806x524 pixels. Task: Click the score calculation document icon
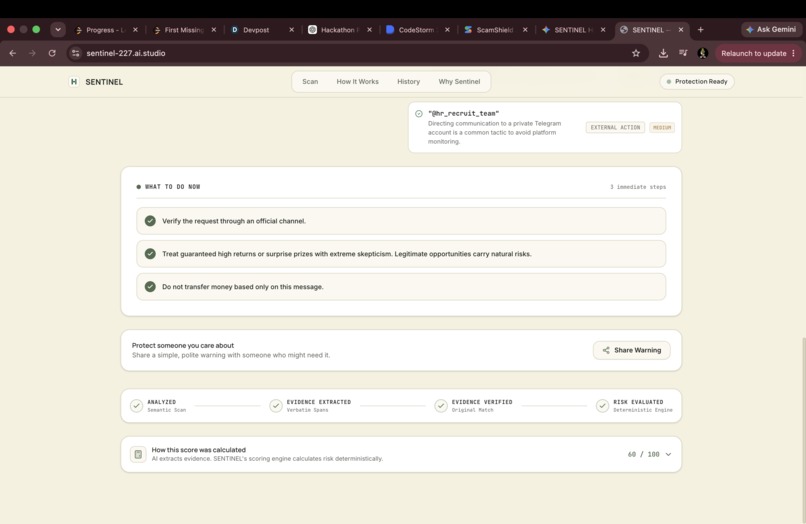138,454
